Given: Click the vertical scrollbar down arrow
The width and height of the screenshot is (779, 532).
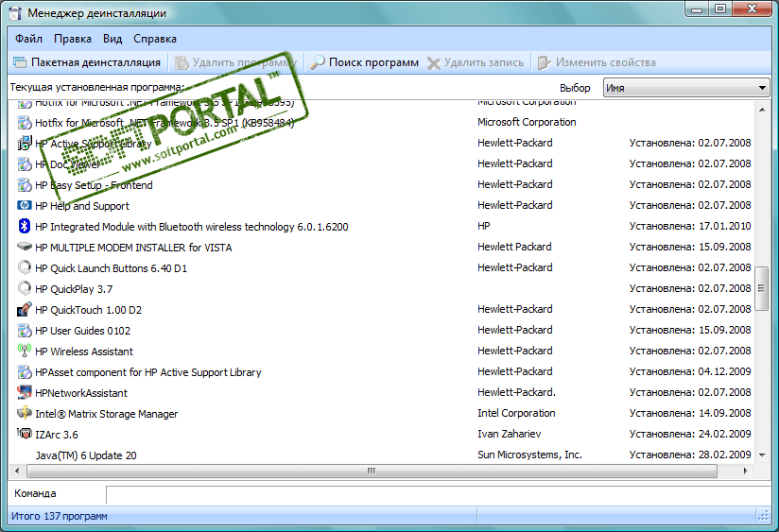Looking at the screenshot, I should click(762, 455).
